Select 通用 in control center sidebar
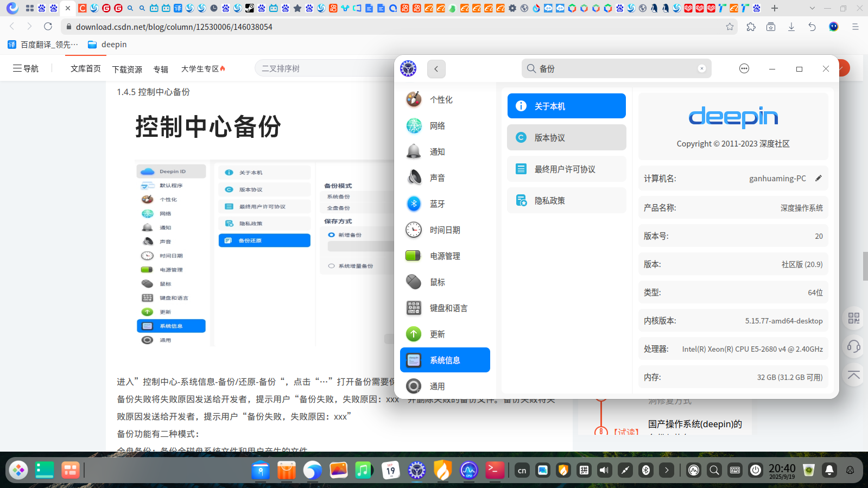The image size is (868, 488). coord(445,386)
